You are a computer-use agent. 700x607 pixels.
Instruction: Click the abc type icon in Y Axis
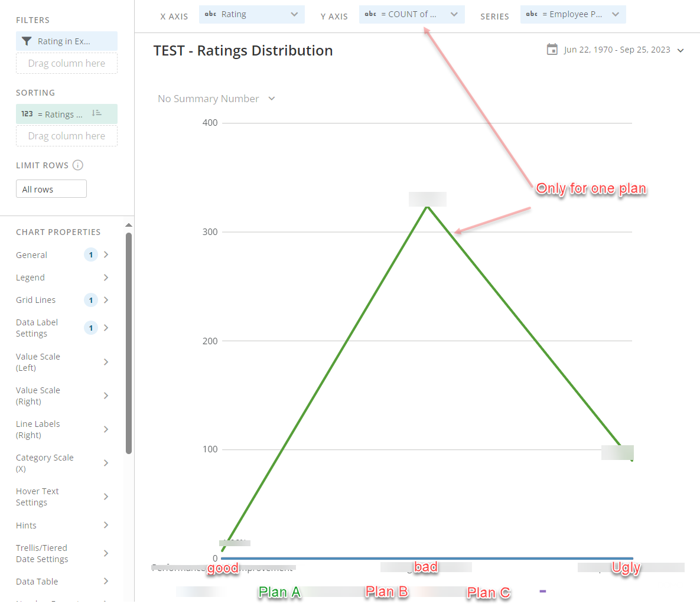[x=370, y=14]
